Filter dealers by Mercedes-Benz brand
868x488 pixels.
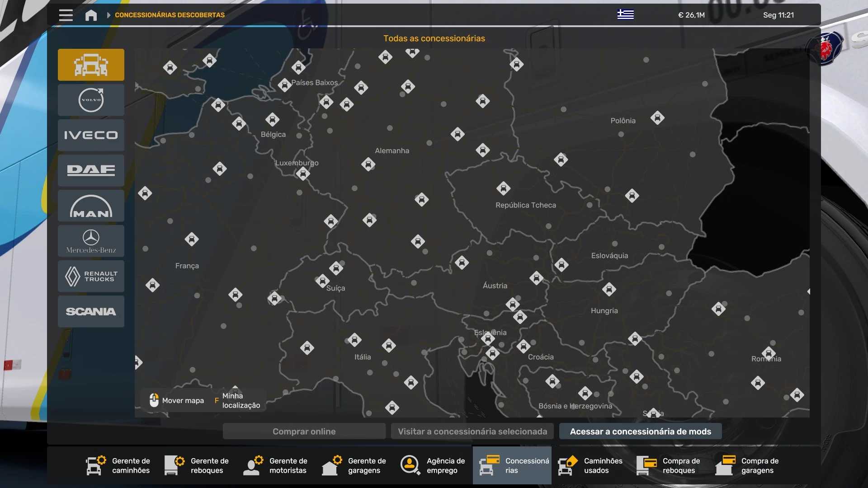[91, 241]
